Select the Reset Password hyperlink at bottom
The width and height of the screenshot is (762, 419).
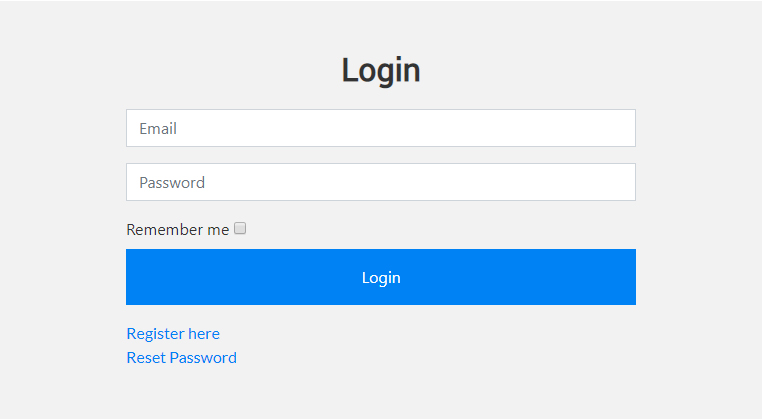pos(181,357)
